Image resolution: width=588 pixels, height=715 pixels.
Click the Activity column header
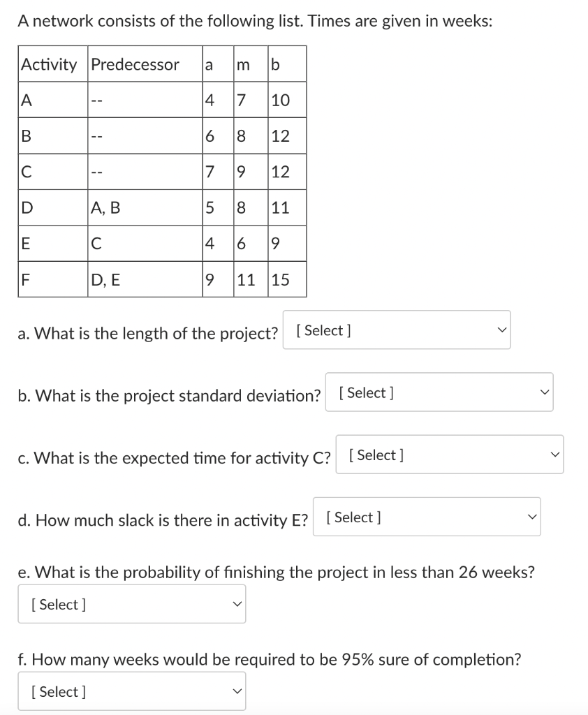[50, 65]
